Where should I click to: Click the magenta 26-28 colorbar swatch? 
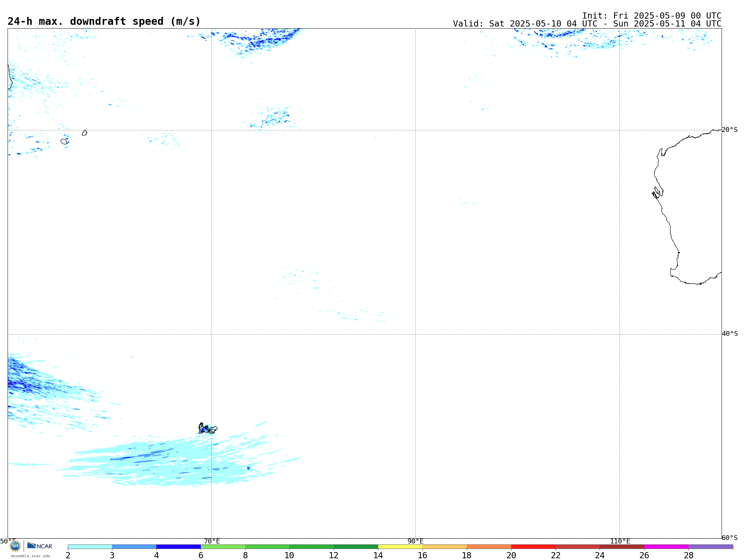(666, 547)
